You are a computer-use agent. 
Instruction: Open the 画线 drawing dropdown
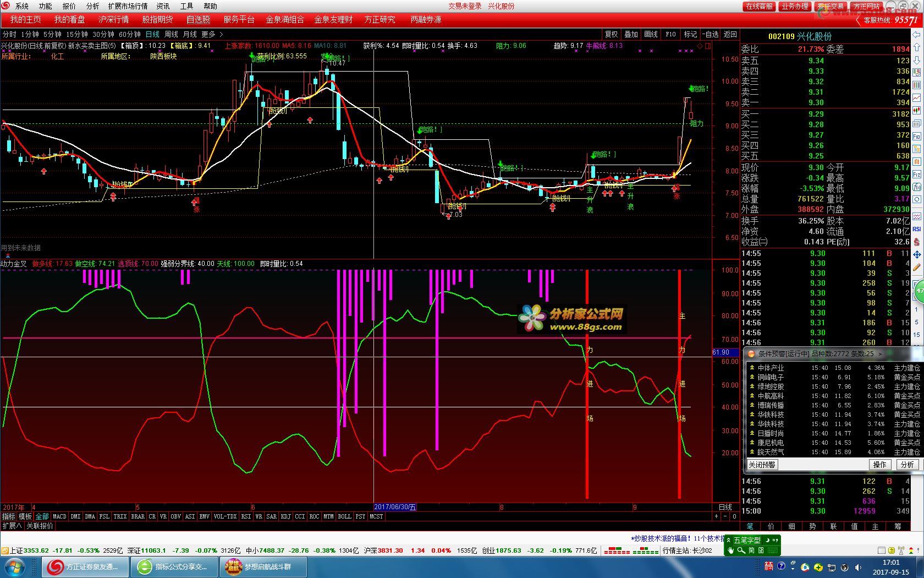coord(651,34)
